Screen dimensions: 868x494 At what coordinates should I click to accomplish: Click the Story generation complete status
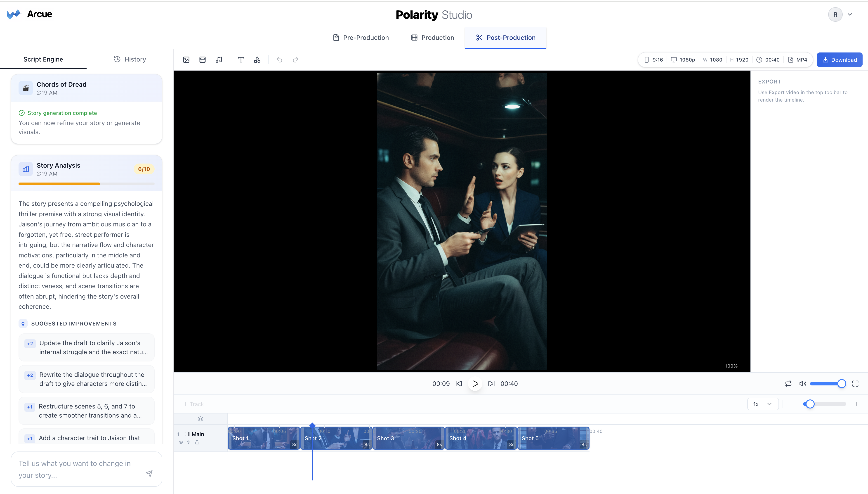pyautogui.click(x=58, y=113)
